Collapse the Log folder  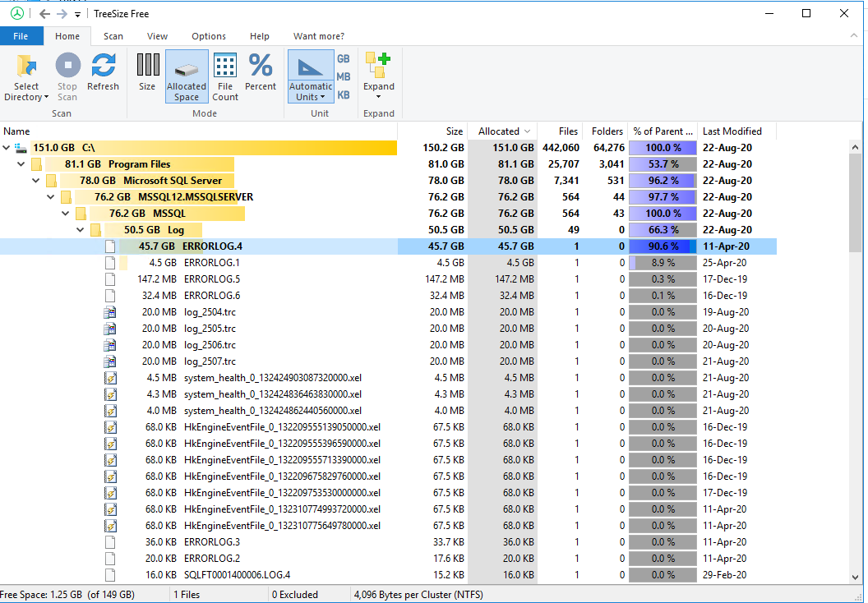tap(81, 229)
